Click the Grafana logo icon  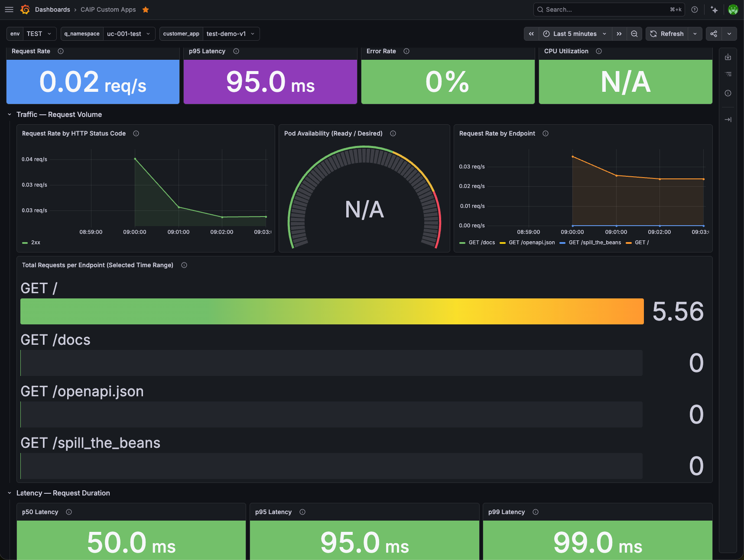coord(25,10)
